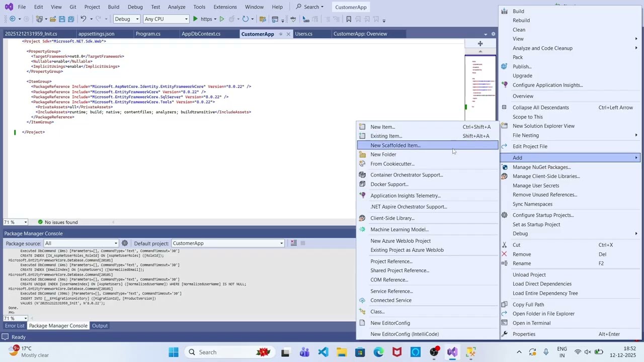644x362 pixels.
Task: Open editor zoom 71 % dropdown
Action: 25,222
